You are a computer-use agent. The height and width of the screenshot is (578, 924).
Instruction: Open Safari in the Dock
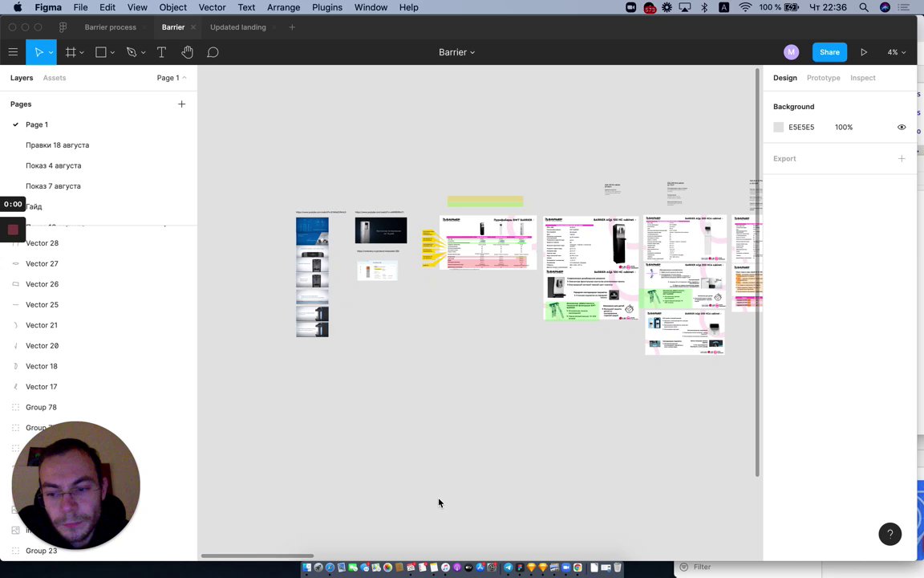(x=330, y=568)
